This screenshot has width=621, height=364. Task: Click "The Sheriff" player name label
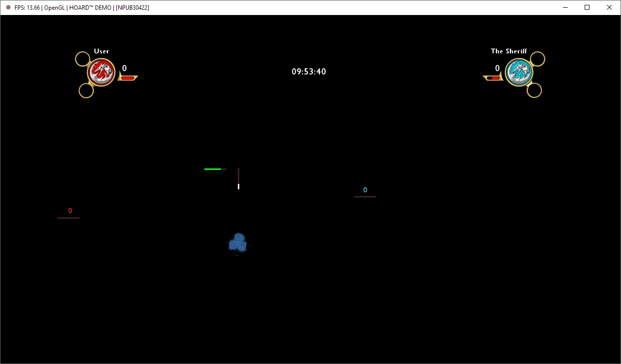click(509, 51)
